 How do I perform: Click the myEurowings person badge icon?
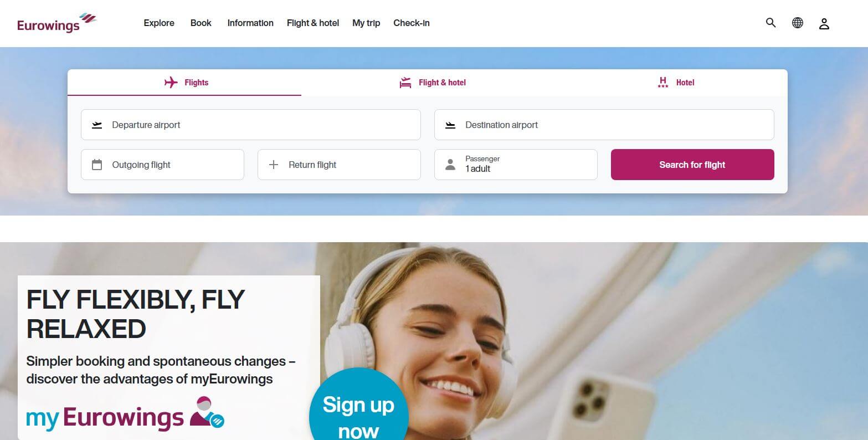point(207,412)
